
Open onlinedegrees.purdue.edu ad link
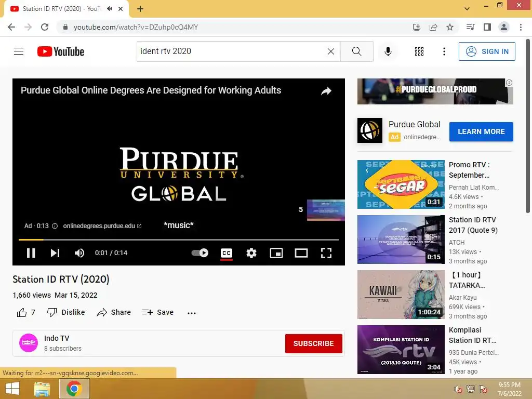[x=102, y=226]
